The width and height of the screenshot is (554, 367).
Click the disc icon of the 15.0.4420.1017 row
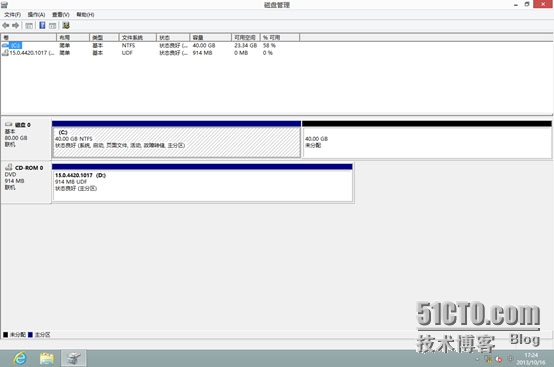(x=5, y=53)
